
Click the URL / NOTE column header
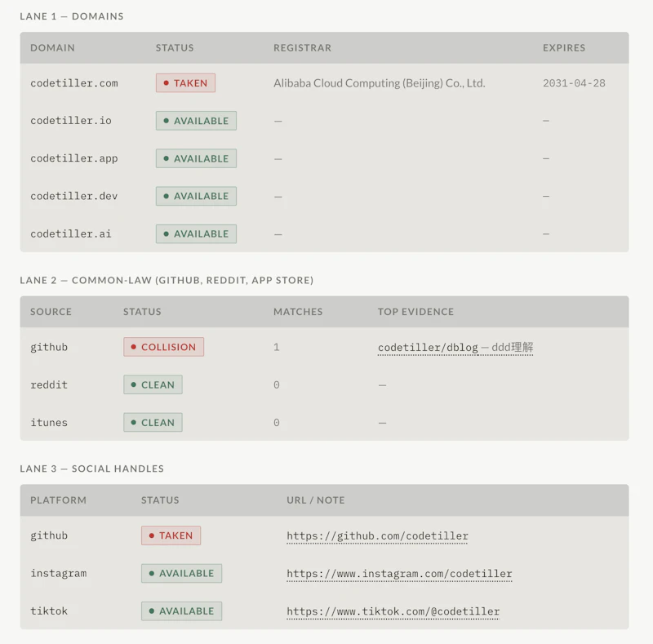click(x=316, y=500)
